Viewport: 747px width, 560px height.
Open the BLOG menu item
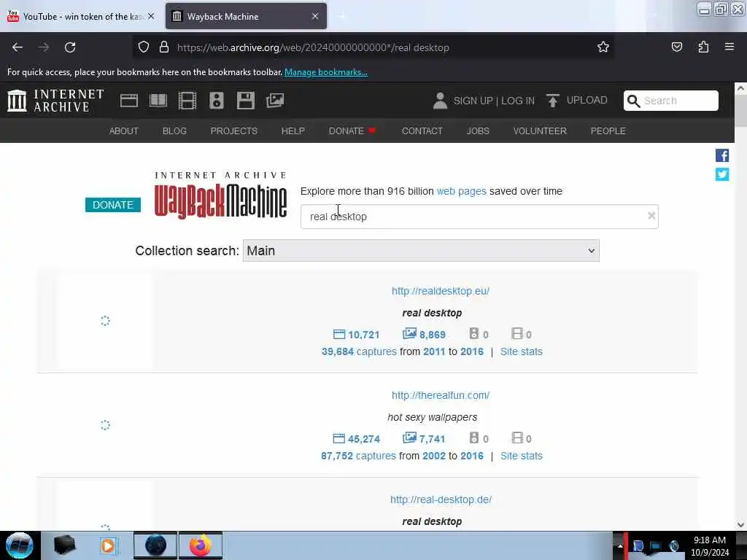174,131
